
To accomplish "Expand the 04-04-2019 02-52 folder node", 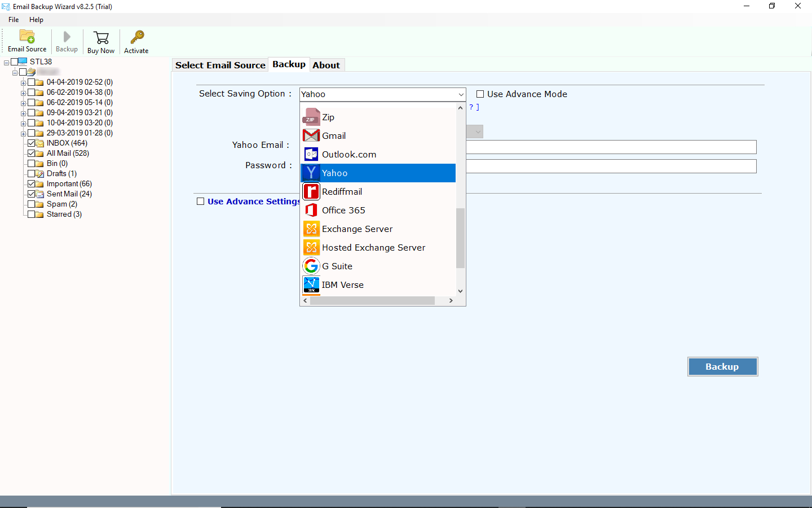I will click(x=24, y=83).
